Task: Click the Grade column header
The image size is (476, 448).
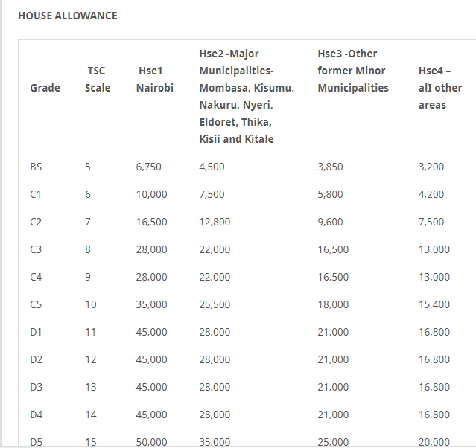Action: coord(45,88)
